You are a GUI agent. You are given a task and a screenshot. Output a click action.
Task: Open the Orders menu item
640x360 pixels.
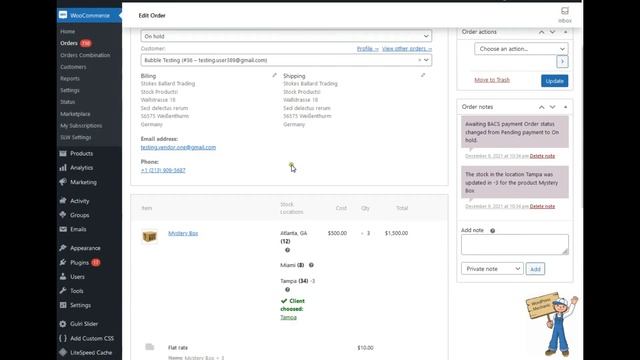pos(69,43)
